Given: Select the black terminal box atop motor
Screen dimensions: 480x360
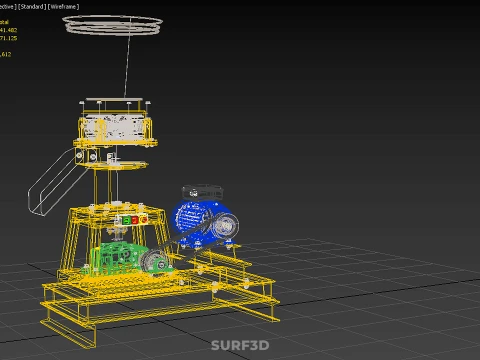Looking at the screenshot, I should 202,193.
